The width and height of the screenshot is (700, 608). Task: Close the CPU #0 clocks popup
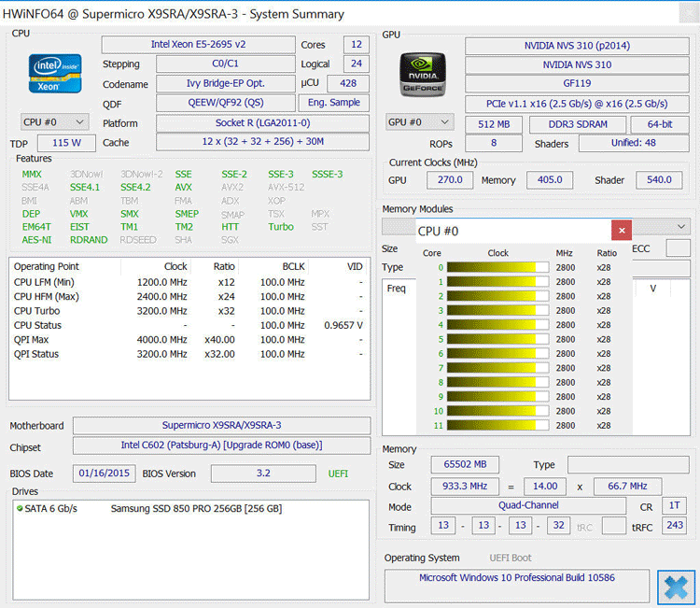pos(622,231)
